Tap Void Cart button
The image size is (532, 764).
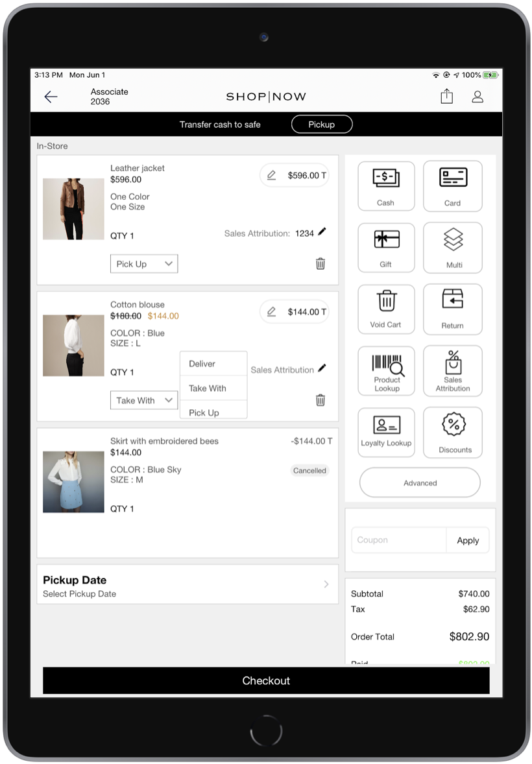coord(386,309)
